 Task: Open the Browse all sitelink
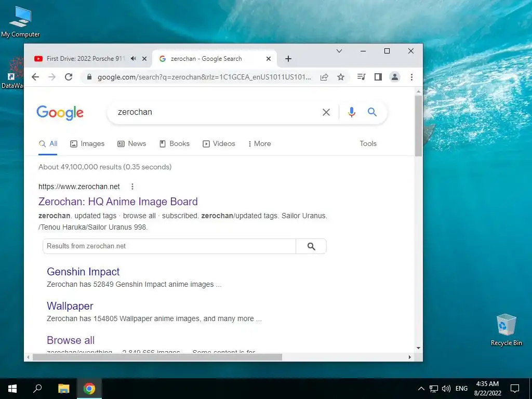71,340
